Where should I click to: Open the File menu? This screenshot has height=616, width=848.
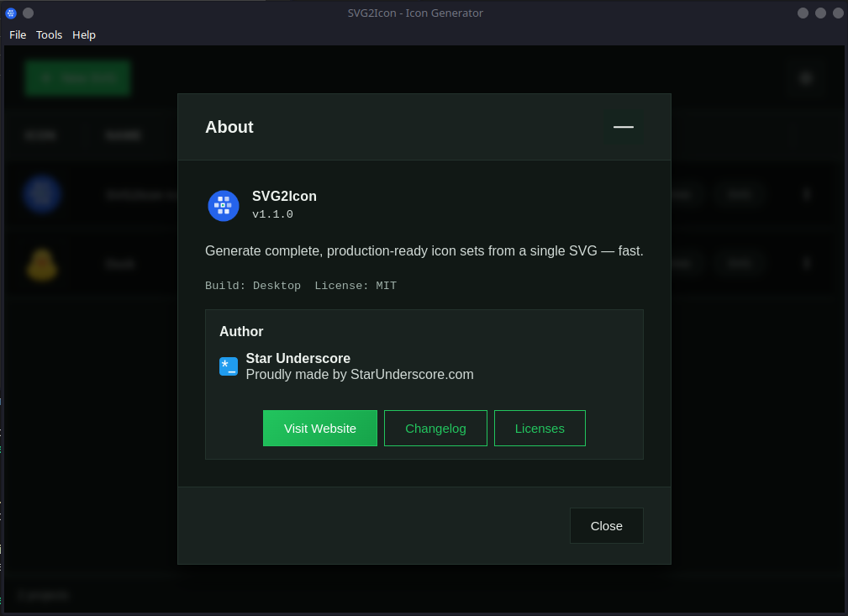17,34
